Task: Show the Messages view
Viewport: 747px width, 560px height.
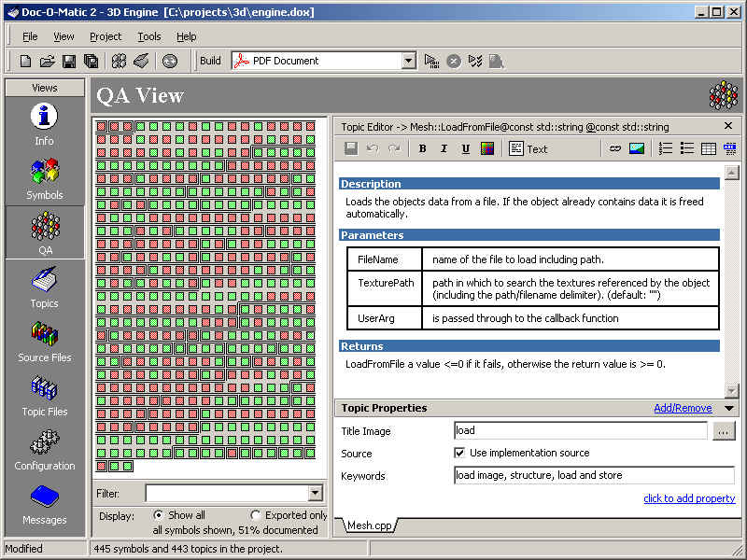Action: (x=44, y=504)
